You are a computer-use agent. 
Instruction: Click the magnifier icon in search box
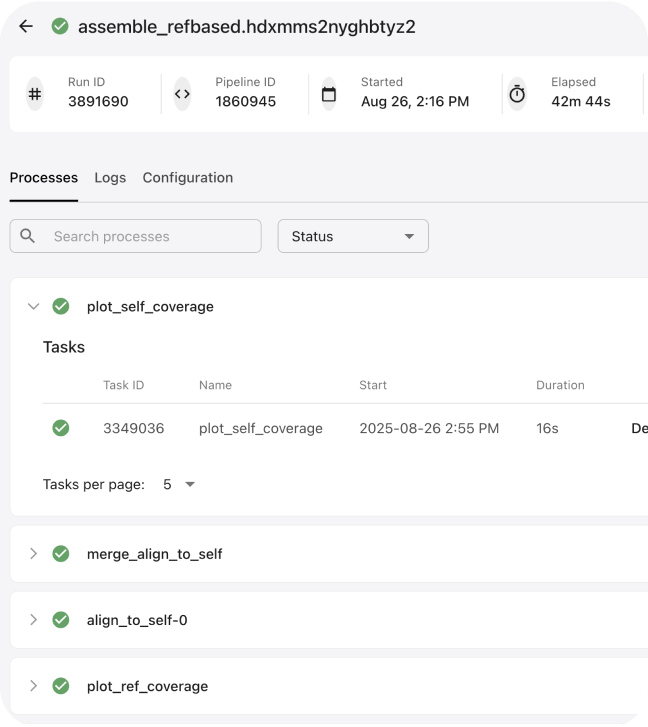tap(27, 236)
